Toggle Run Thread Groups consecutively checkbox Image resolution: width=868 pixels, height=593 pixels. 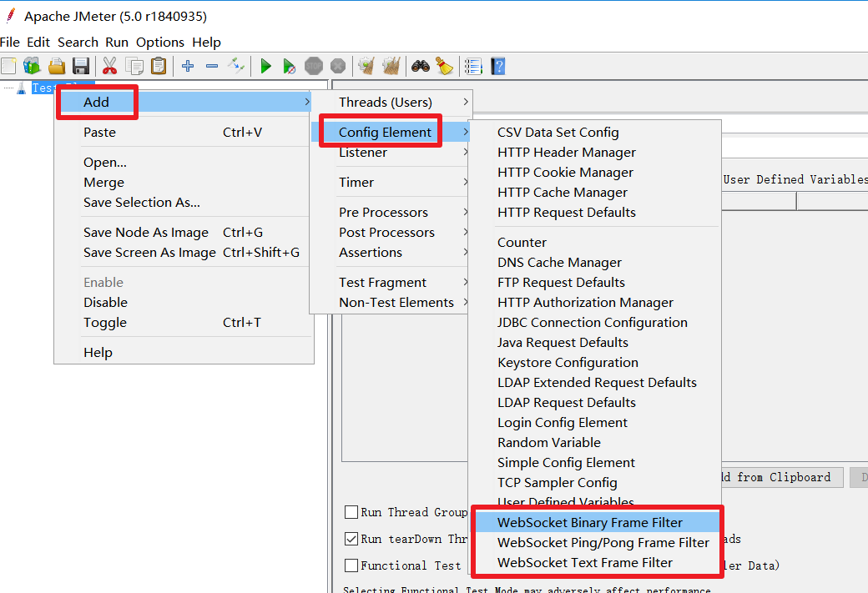351,512
